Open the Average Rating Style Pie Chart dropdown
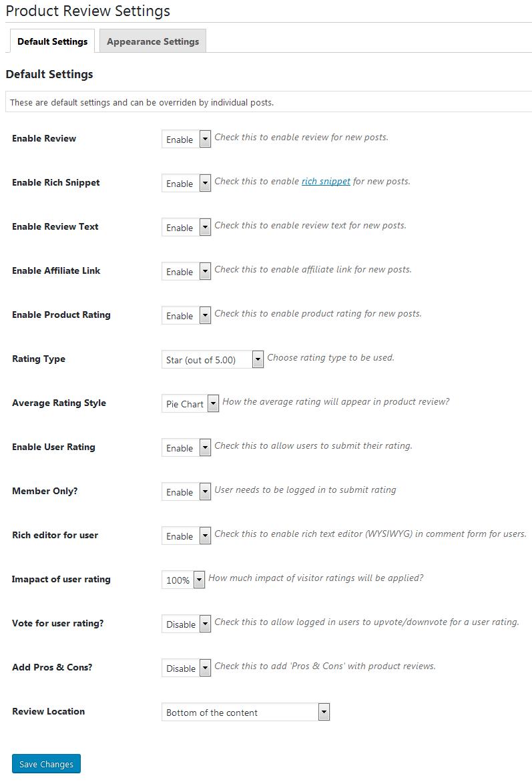Screen dimensions: 532x782 (x=190, y=403)
